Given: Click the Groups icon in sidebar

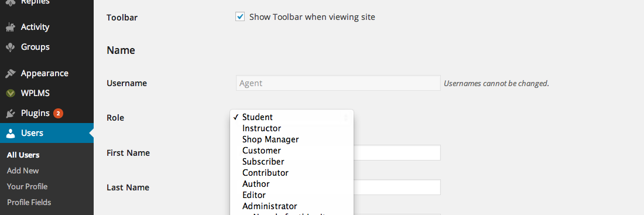Looking at the screenshot, I should pos(11,47).
